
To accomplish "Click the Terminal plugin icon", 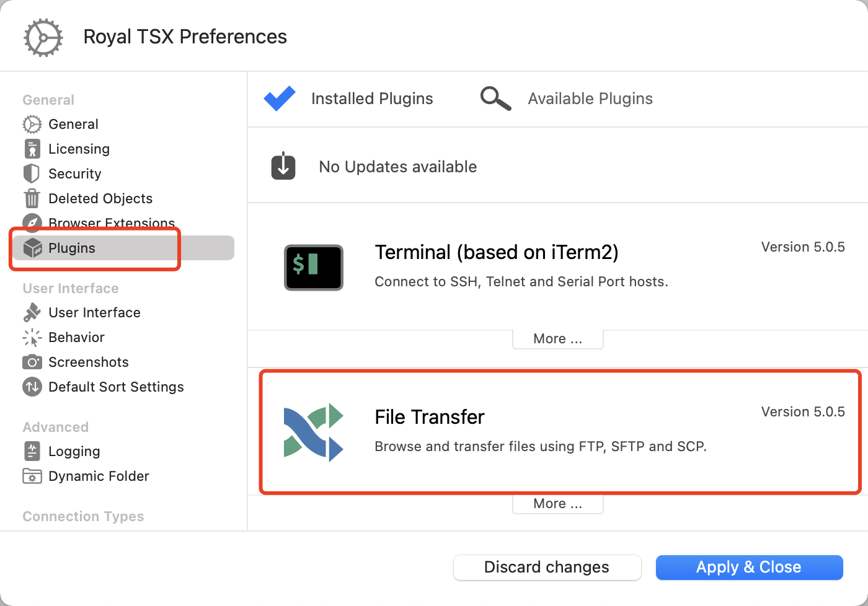I will [x=314, y=268].
